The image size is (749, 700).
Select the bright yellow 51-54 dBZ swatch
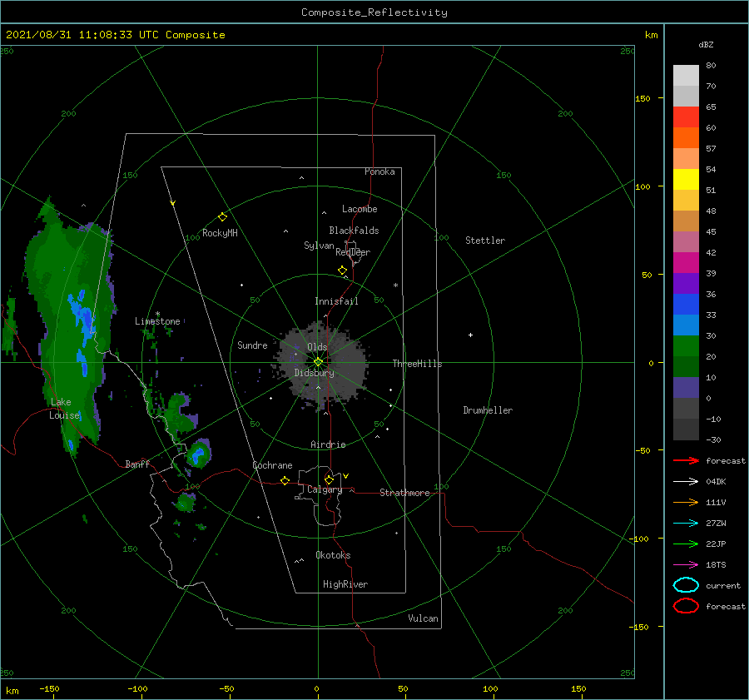click(686, 180)
